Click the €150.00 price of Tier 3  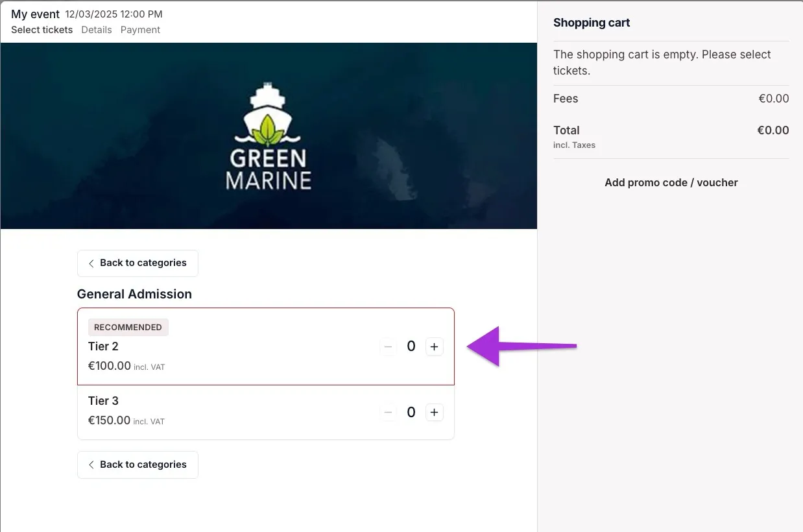pyautogui.click(x=110, y=420)
